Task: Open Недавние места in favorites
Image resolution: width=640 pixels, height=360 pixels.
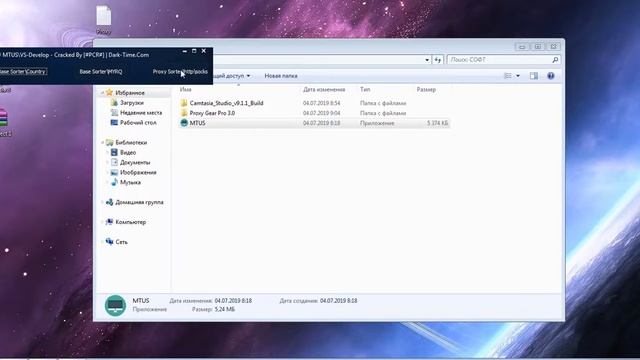Action: pyautogui.click(x=140, y=113)
